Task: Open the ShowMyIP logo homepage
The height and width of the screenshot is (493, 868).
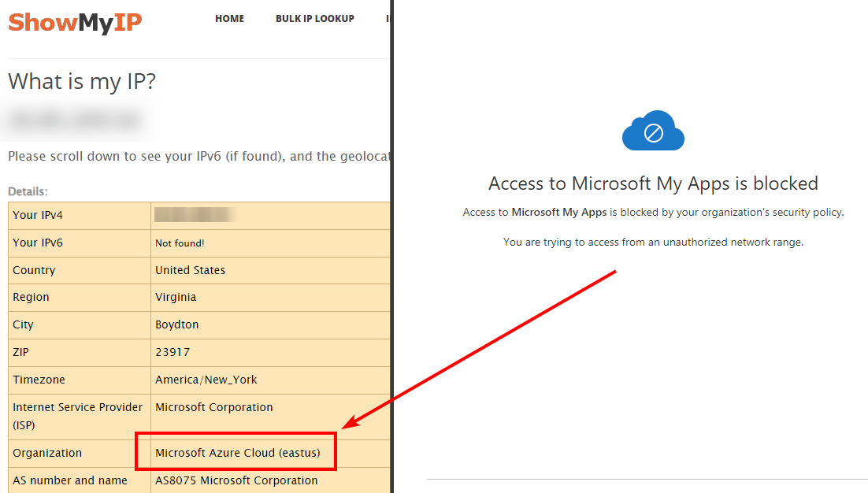Action: point(75,22)
